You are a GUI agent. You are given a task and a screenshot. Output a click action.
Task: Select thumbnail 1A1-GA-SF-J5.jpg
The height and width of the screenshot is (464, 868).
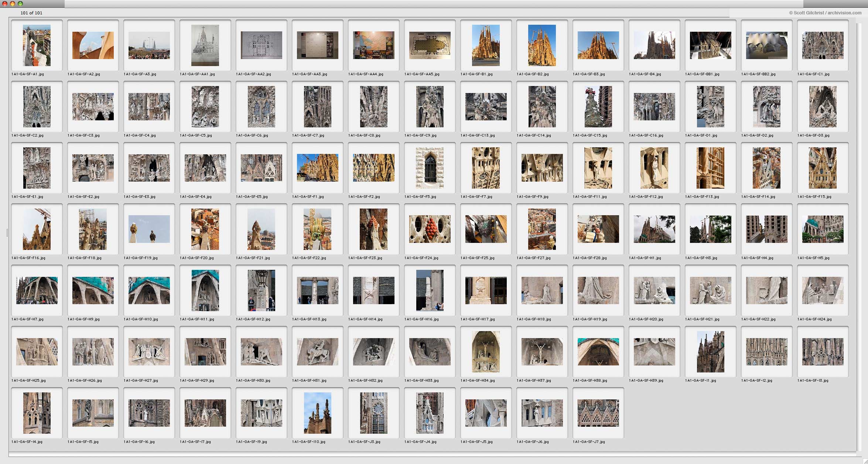486,413
